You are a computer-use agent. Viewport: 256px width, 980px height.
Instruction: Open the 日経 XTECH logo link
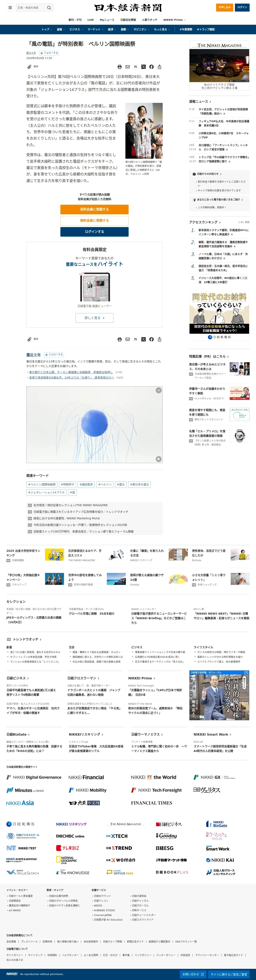[x=117, y=836]
